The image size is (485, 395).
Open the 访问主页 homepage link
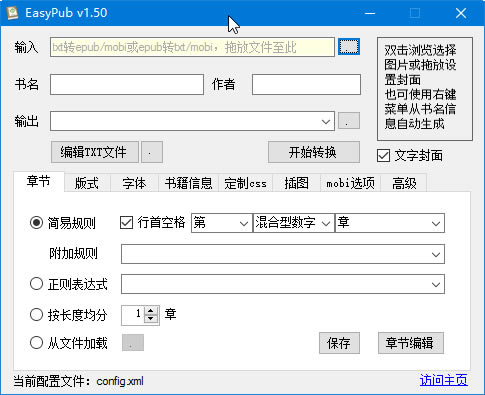444,380
